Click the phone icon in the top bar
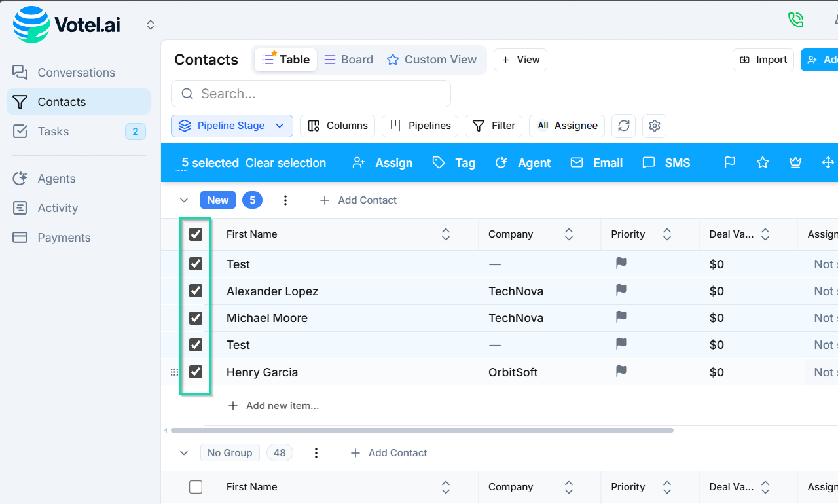The width and height of the screenshot is (838, 504). [795, 20]
